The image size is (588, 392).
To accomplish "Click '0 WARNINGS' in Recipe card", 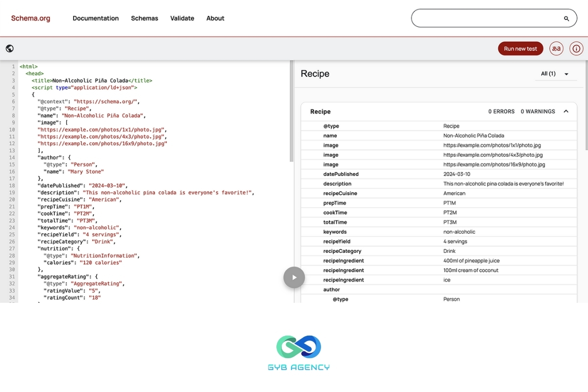I will (x=538, y=112).
